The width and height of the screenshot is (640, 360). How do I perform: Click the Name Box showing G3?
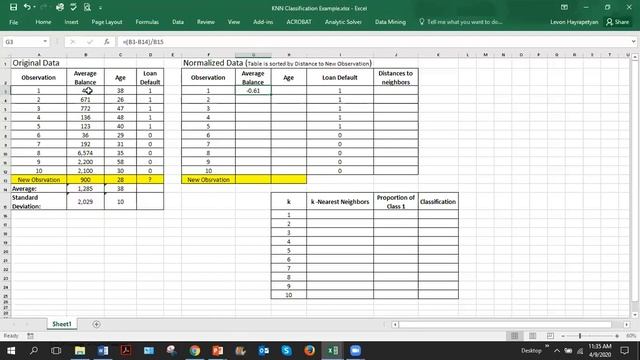click(x=22, y=42)
